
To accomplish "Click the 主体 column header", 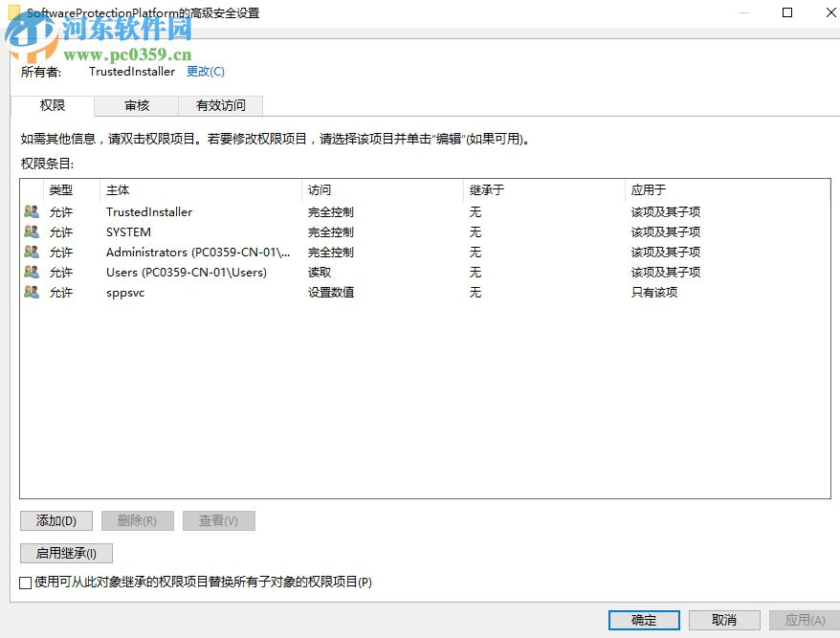I will 118,189.
